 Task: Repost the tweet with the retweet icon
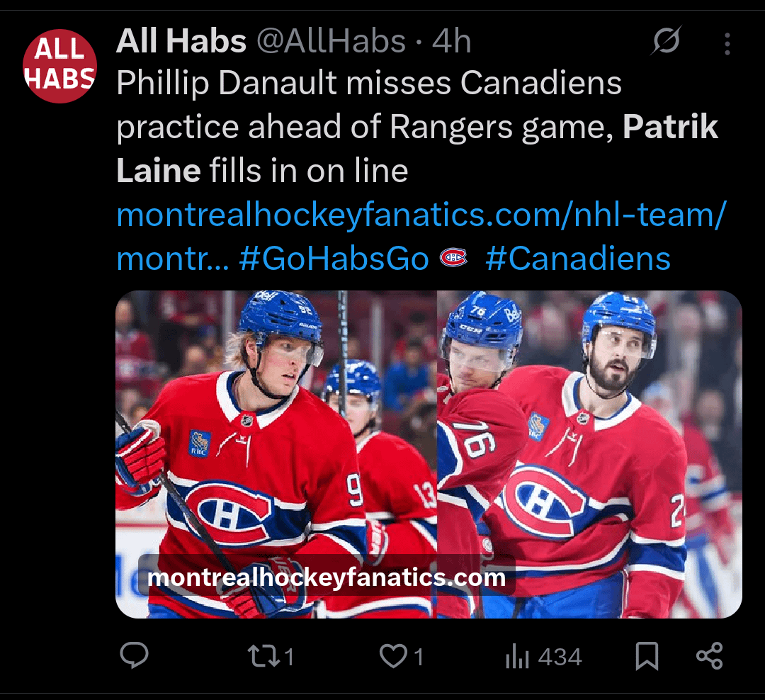coord(263,656)
